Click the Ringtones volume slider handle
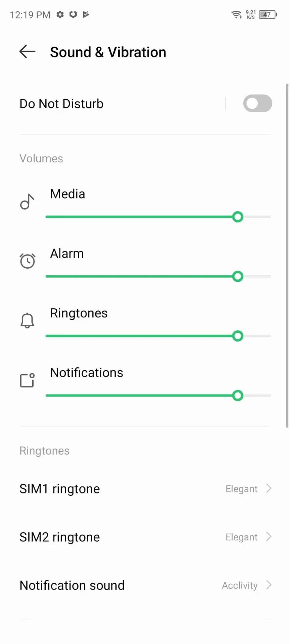Viewport: 290px width, 644px height. coord(238,336)
